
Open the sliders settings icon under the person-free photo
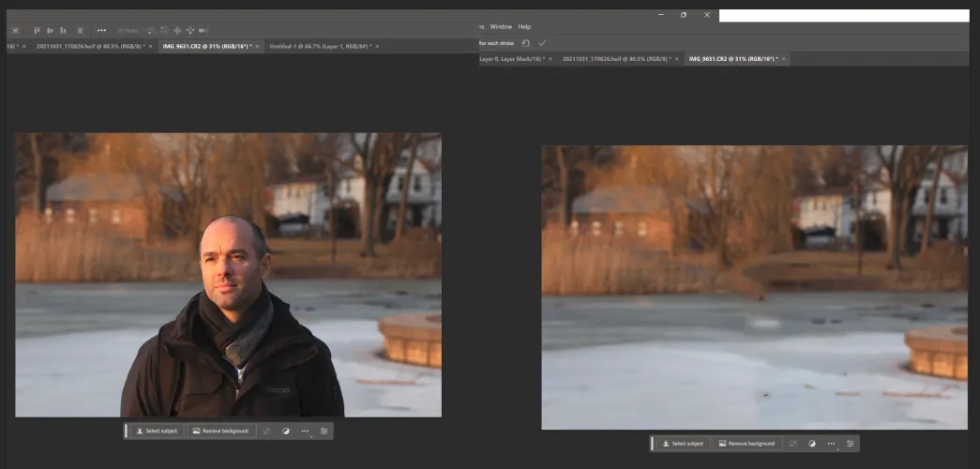click(x=851, y=443)
